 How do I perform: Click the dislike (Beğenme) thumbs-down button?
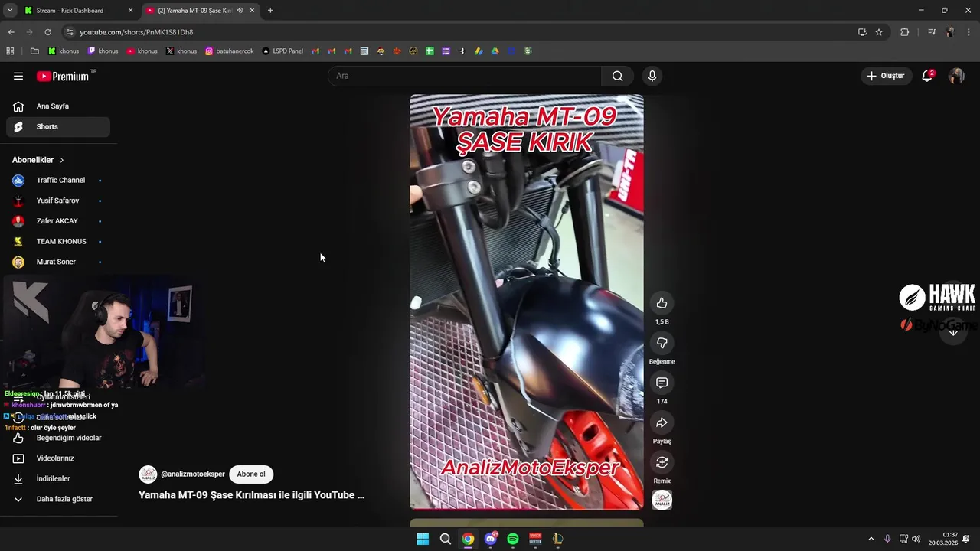pyautogui.click(x=661, y=343)
